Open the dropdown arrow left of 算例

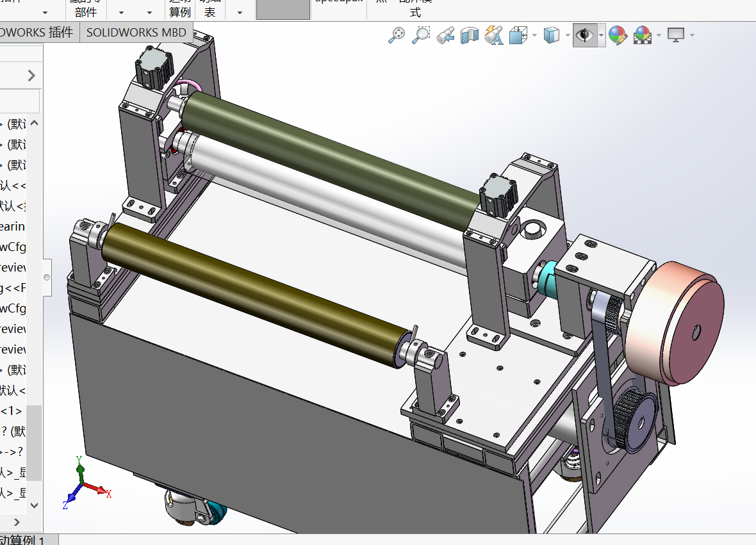coord(149,13)
